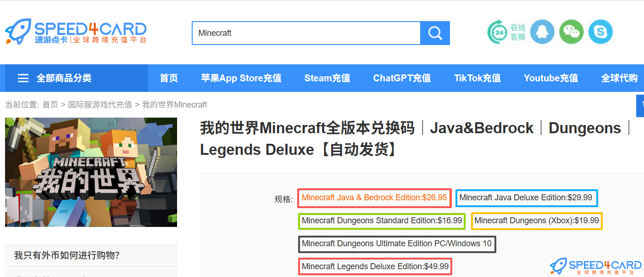
Task: Click the magnifier search button
Action: coord(435,33)
